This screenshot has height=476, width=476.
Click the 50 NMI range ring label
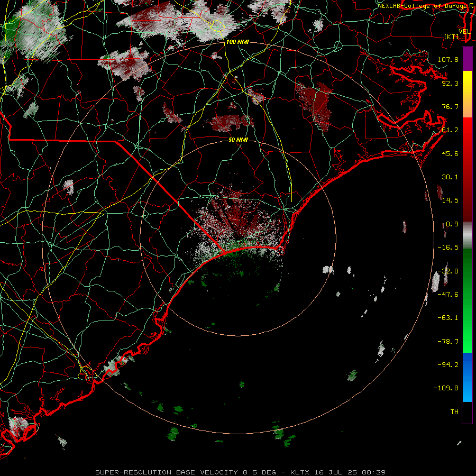point(239,140)
